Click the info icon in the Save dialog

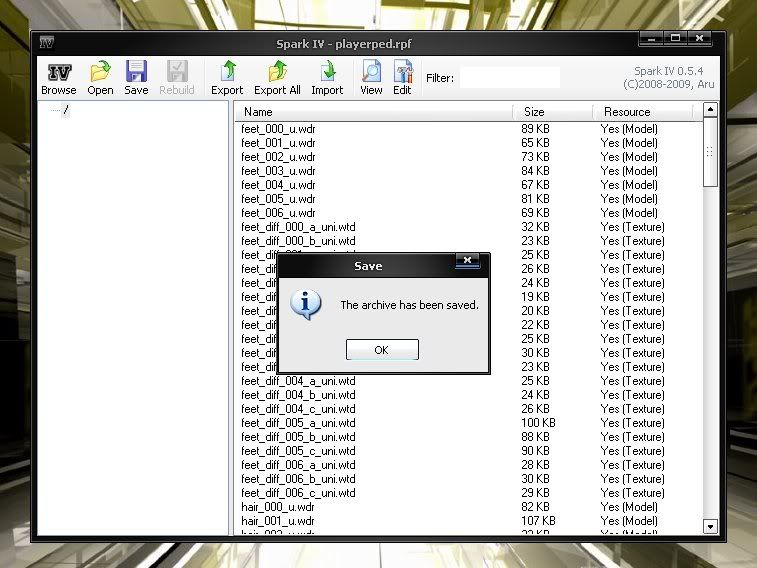306,305
